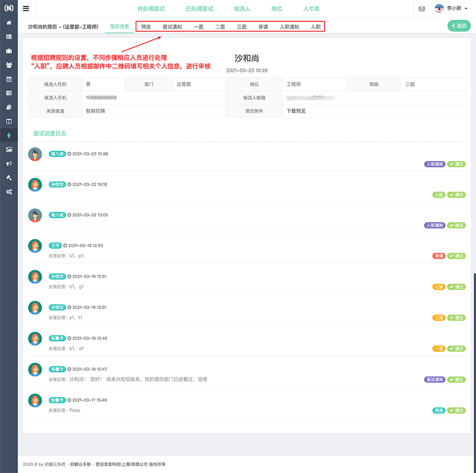Select the 背调 stage tab

pos(262,26)
